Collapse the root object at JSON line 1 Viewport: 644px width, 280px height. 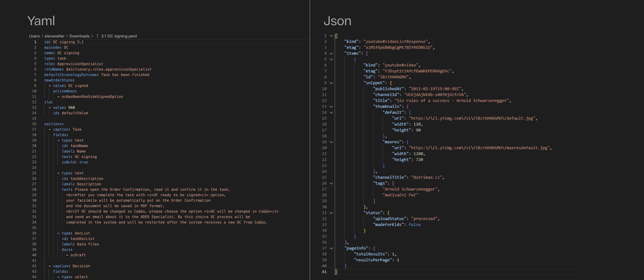point(331,36)
